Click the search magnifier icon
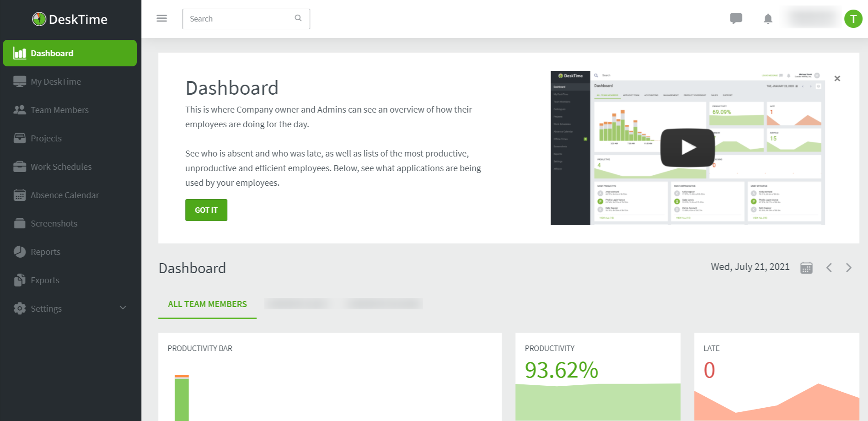The image size is (868, 421). click(x=298, y=18)
